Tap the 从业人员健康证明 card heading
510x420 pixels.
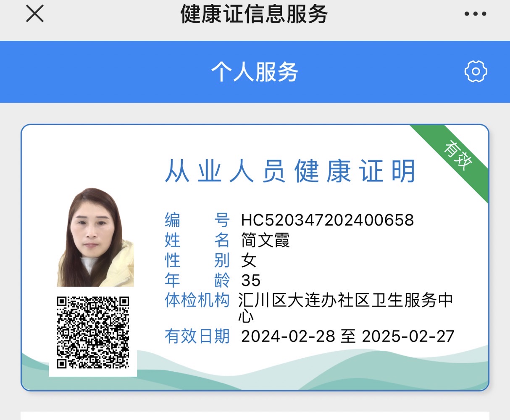290,171
